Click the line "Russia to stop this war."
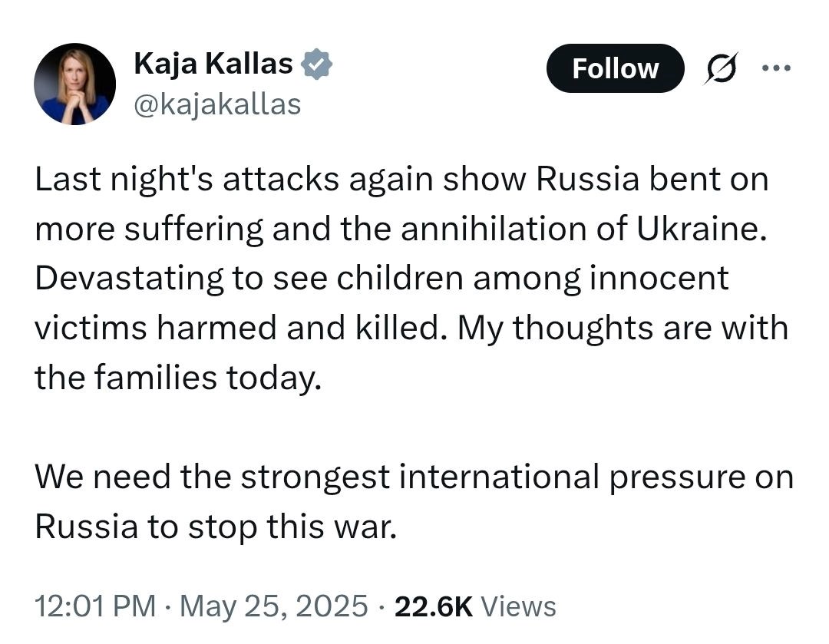The width and height of the screenshot is (829, 644). [216, 527]
